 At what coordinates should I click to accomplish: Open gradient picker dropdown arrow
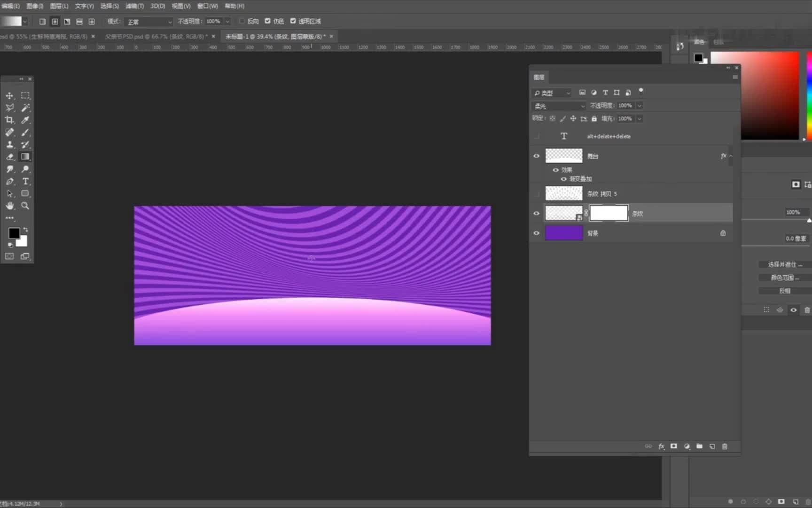25,21
